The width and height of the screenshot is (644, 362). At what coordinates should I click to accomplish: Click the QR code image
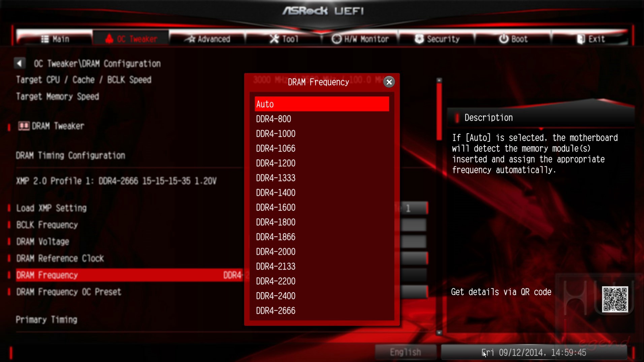click(615, 299)
